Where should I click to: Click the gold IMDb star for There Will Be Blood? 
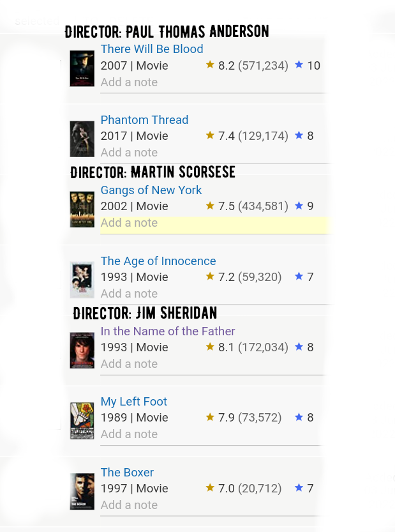click(210, 65)
